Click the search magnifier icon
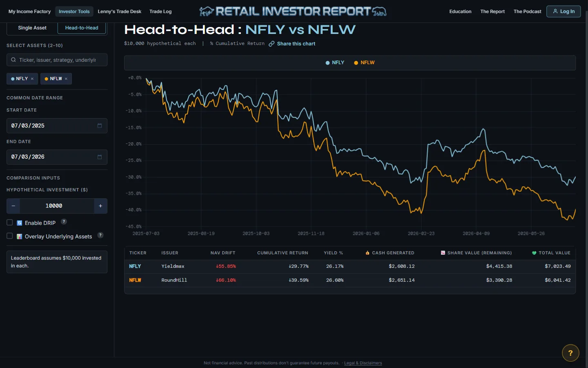588x368 pixels. pyautogui.click(x=13, y=60)
